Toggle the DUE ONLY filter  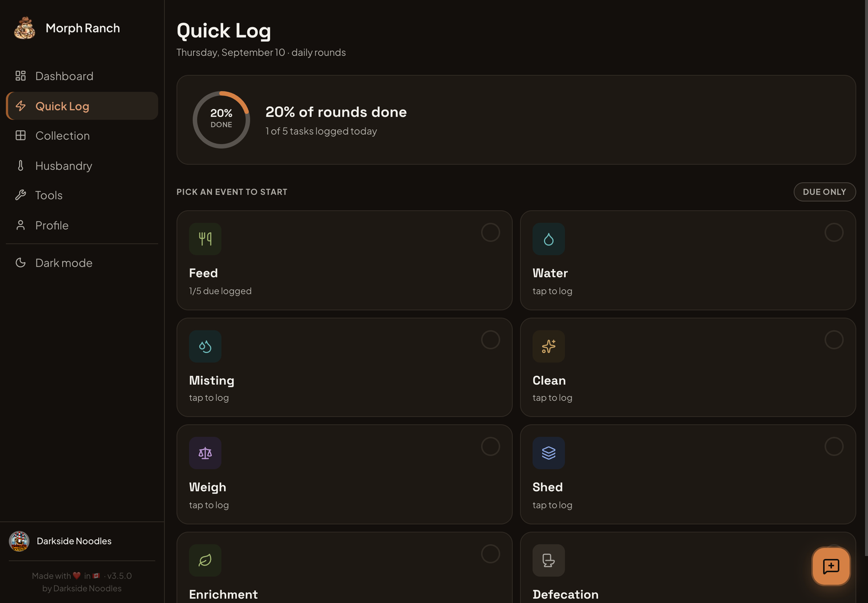point(825,192)
